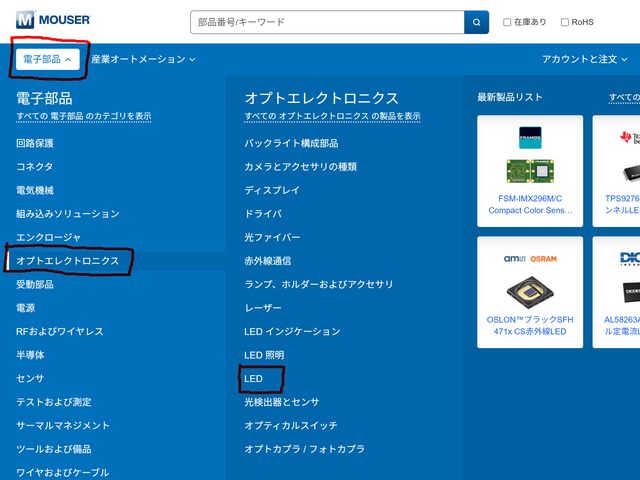Open FSM-IMX296M/C Compact Color Sens… product link
The image size is (640, 480).
pyautogui.click(x=530, y=204)
